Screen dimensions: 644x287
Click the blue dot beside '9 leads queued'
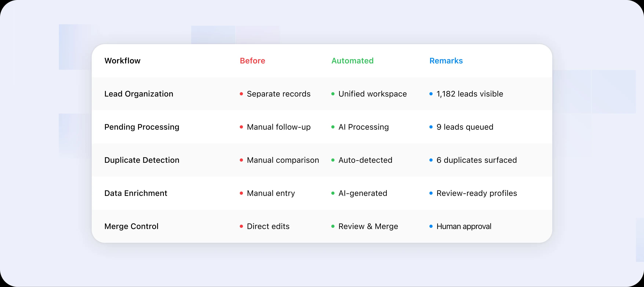431,127
